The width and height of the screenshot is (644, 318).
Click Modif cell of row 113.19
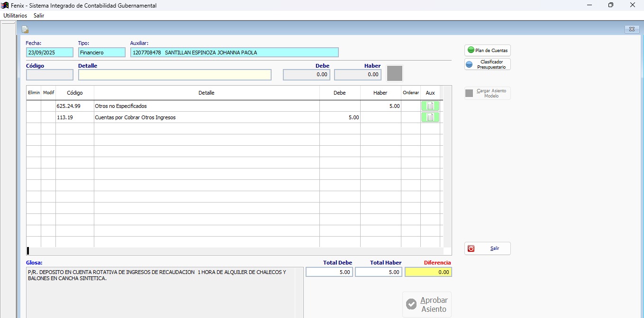click(x=48, y=117)
